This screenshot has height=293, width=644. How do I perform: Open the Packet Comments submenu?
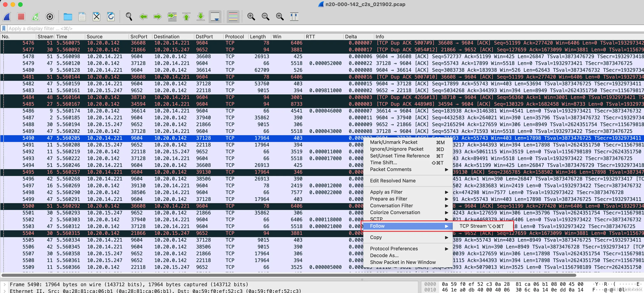408,169
